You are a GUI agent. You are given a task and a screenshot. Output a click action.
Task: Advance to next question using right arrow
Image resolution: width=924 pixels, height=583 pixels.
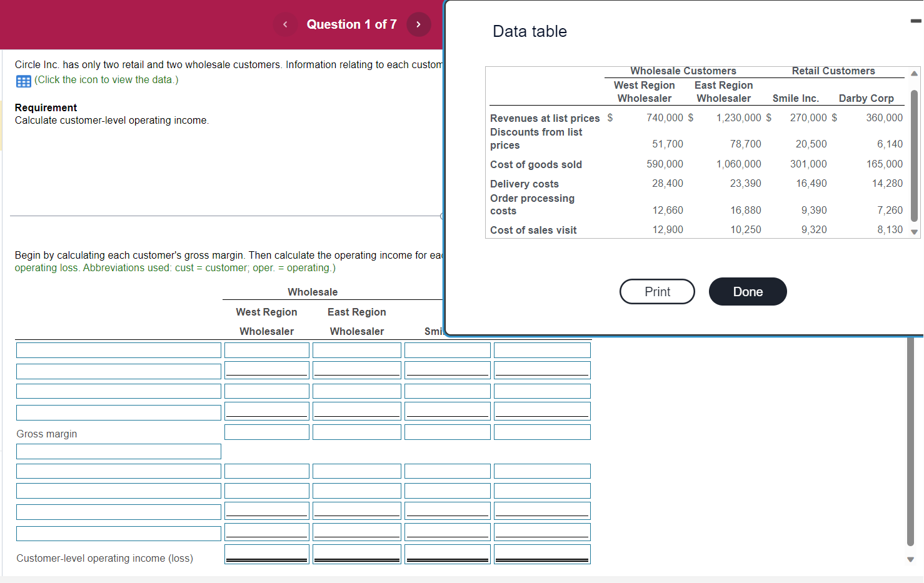[418, 24]
